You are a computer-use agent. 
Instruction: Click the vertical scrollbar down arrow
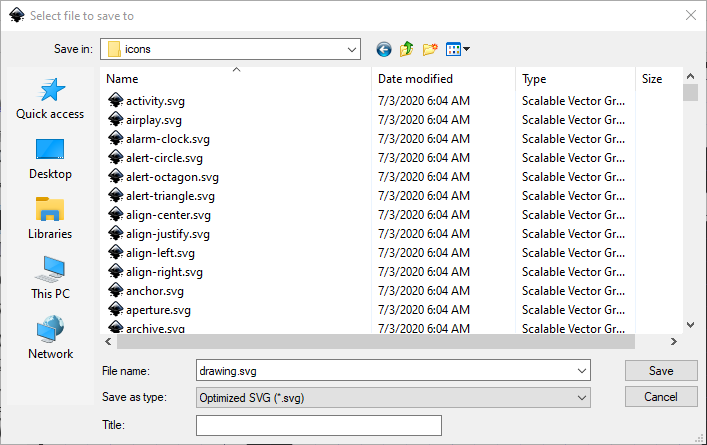point(690,324)
